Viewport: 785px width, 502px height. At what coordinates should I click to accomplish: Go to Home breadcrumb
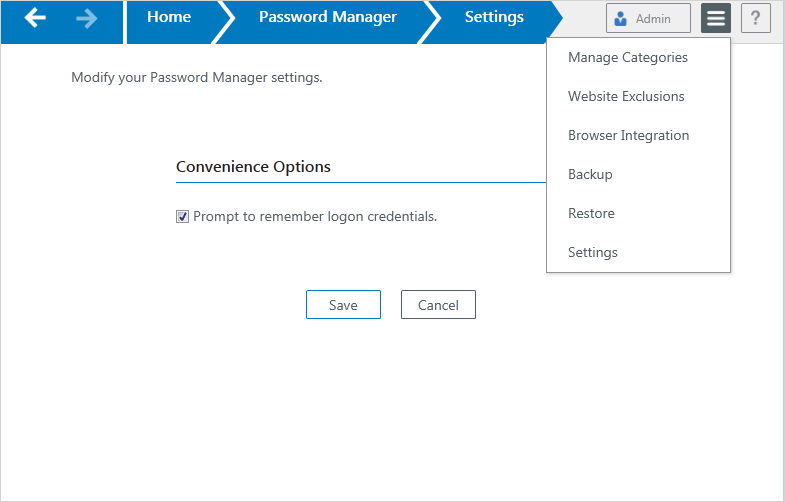coord(168,18)
